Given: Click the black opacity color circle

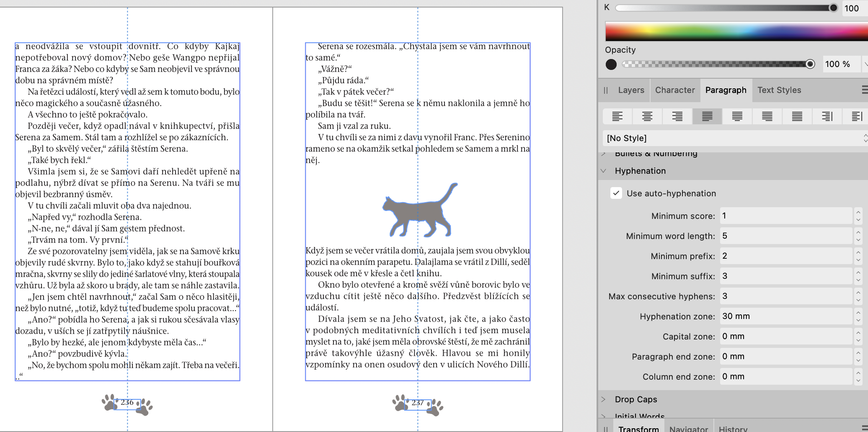Looking at the screenshot, I should click(x=611, y=64).
